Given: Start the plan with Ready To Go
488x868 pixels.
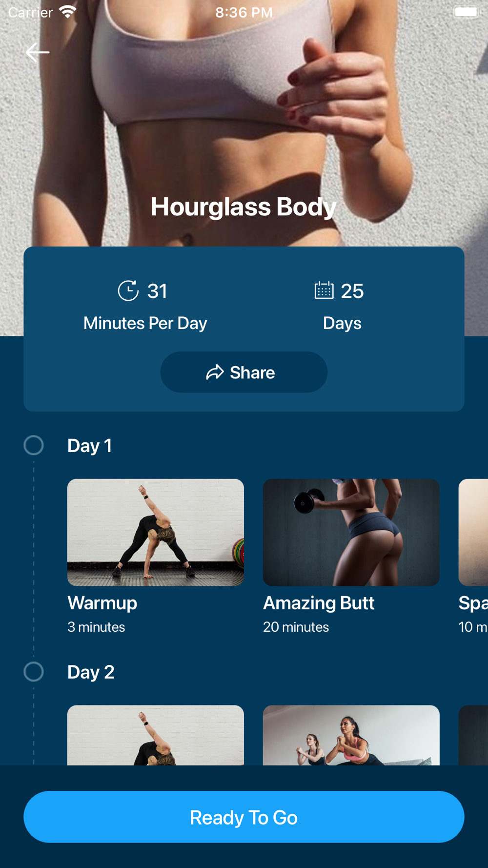Looking at the screenshot, I should [244, 817].
